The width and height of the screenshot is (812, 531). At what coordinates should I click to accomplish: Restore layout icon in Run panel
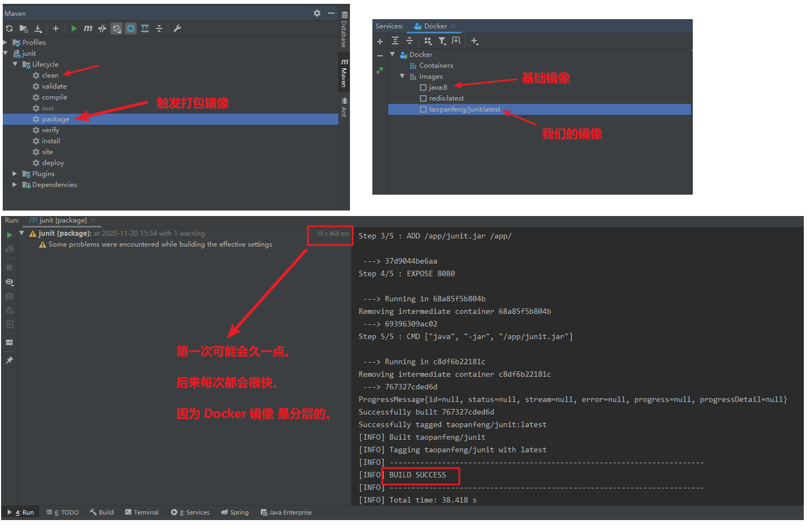[9, 342]
